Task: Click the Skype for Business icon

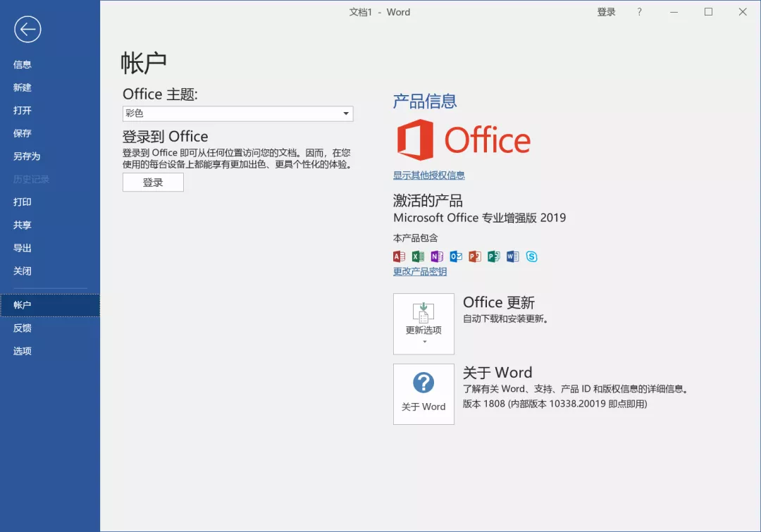Action: pos(531,256)
